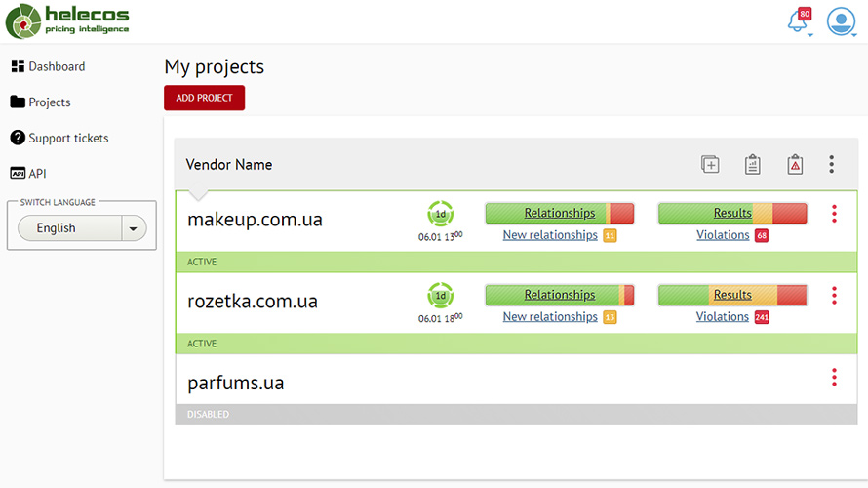Click the 06.01 18:00 timestamp

(x=440, y=318)
